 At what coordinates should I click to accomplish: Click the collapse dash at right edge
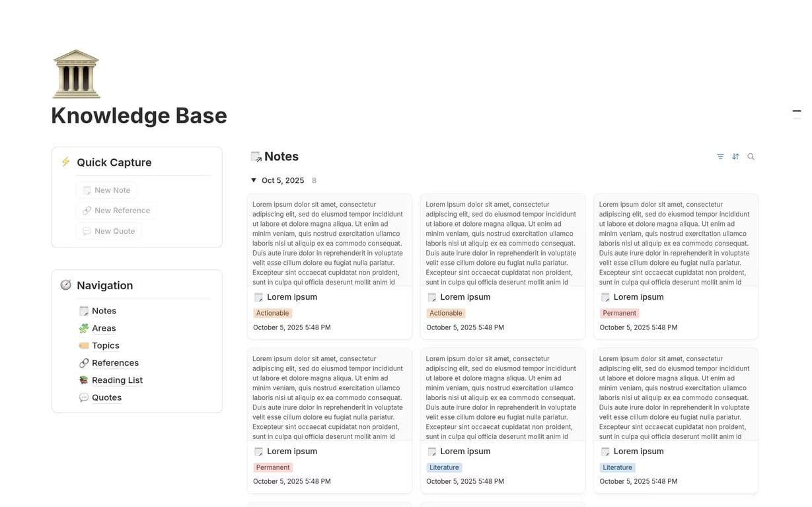click(x=796, y=111)
